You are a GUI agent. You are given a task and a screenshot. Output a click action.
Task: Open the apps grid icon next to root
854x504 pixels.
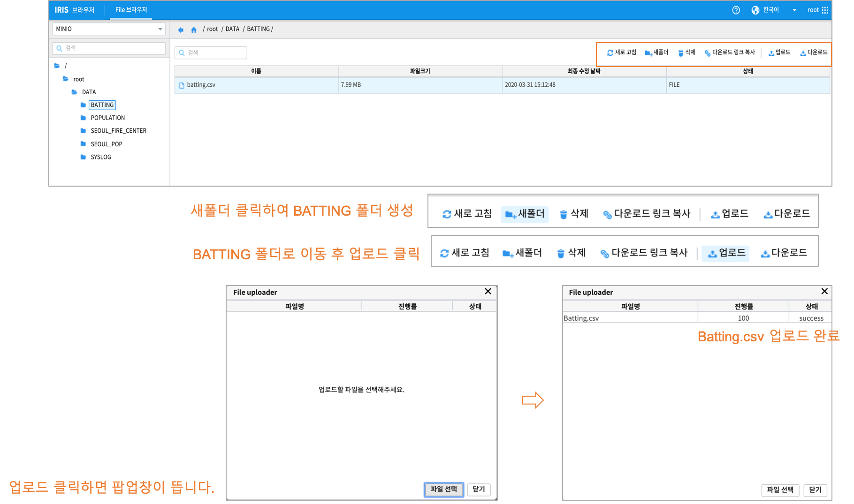[825, 10]
